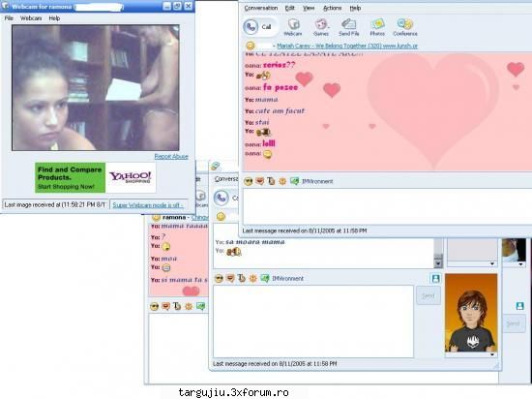Toggle Super Webcam mode link

148,205
